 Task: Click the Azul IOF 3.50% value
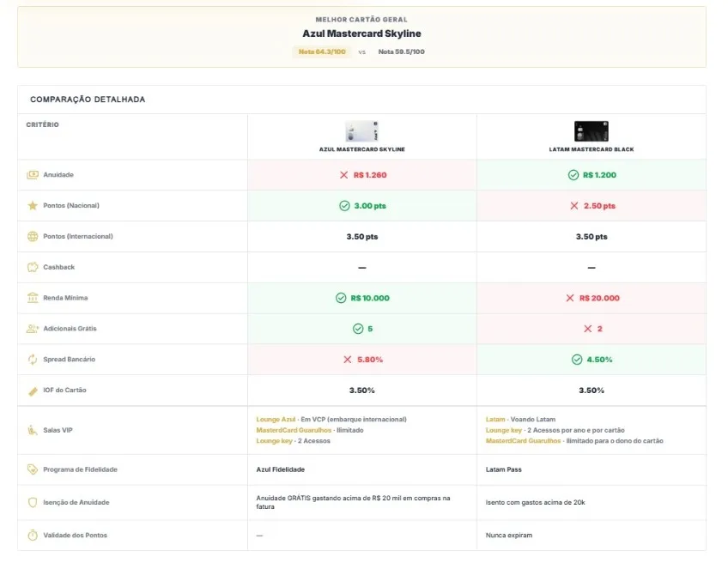pos(362,390)
